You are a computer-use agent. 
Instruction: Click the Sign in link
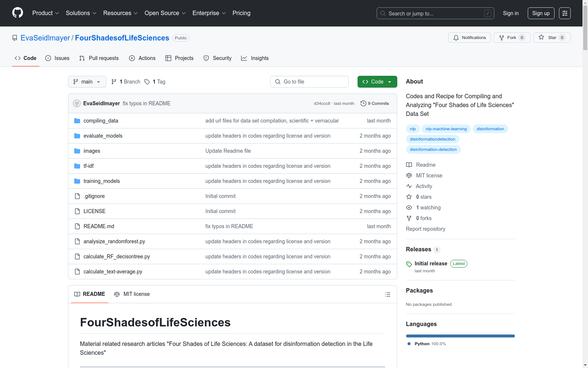pos(511,13)
